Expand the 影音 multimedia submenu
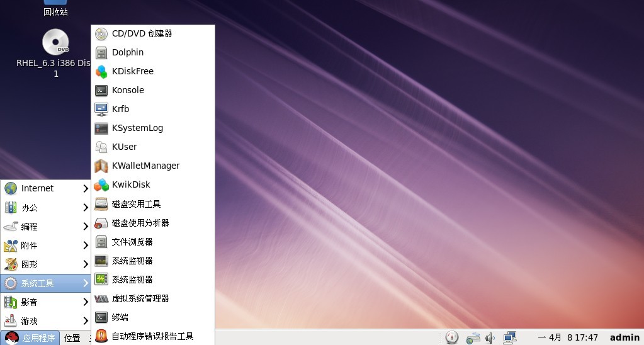 coord(45,302)
